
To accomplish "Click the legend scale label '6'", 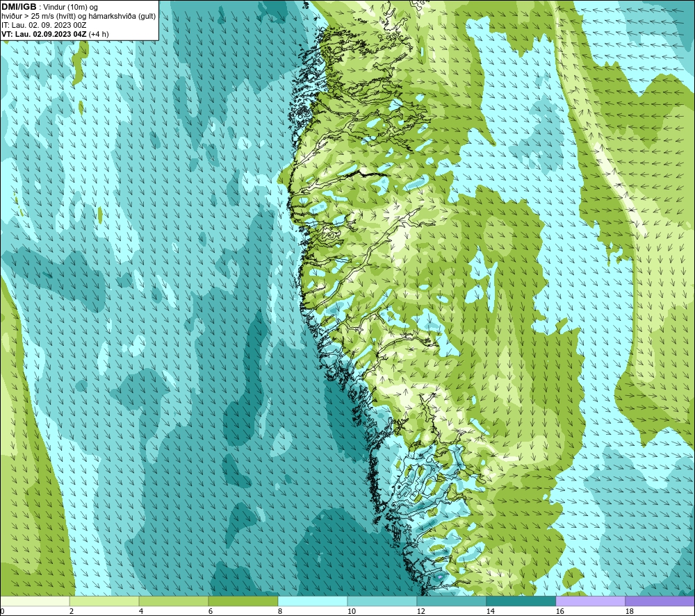I will point(211,612).
